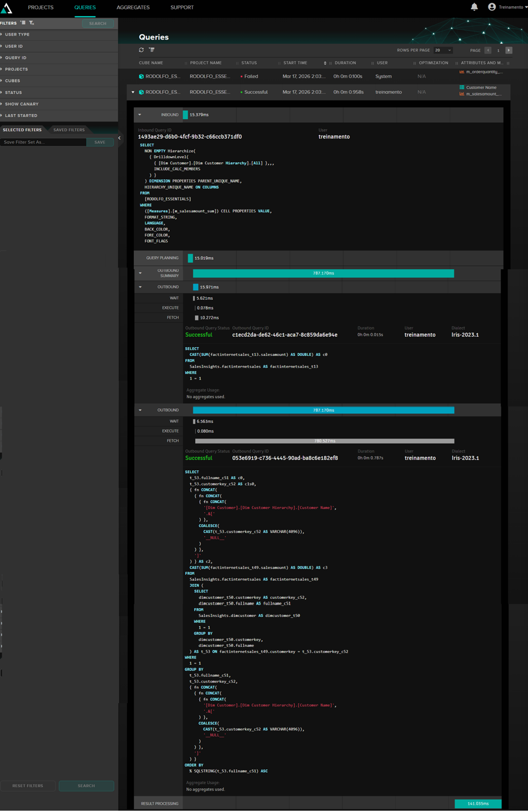Switch to the Aggregates tab
Viewport: 528px width, 812px height.
133,8
